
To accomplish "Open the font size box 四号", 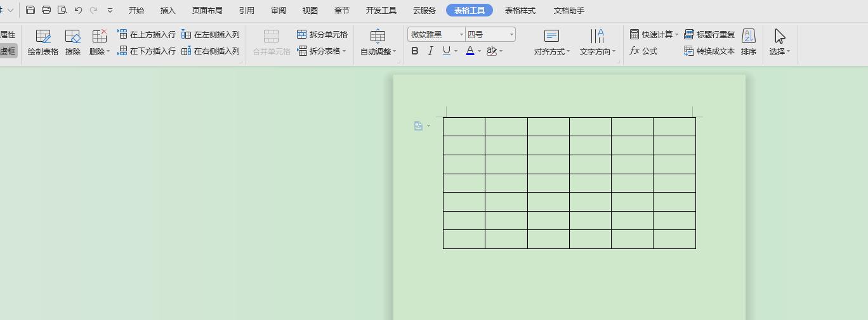I will point(490,34).
